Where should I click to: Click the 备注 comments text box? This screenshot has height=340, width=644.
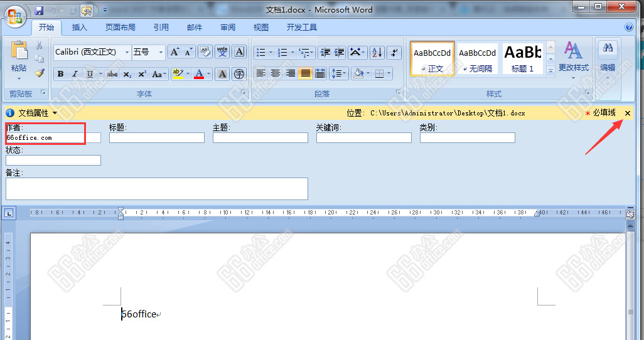coord(157,189)
